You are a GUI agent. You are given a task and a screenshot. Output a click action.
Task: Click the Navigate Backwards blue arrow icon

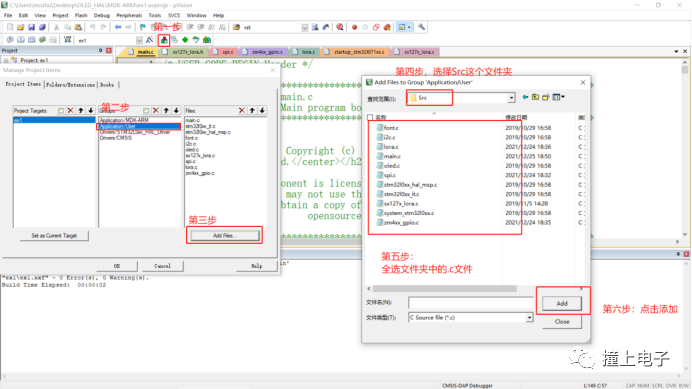[118, 27]
